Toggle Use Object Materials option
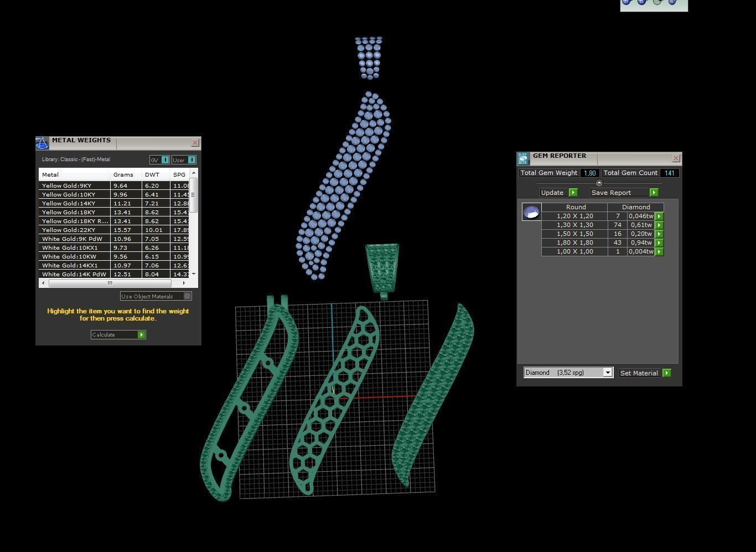This screenshot has width=756, height=552. click(156, 296)
